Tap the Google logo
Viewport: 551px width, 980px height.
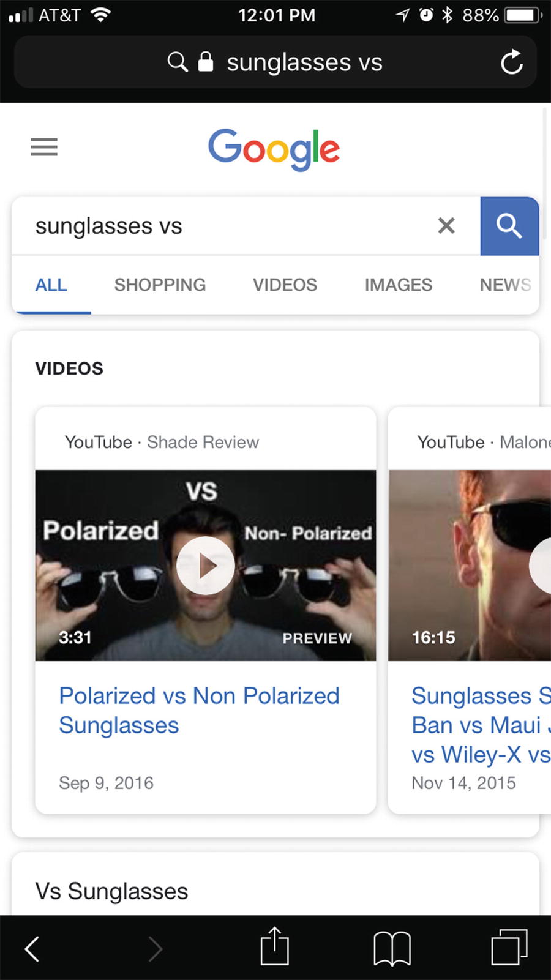click(274, 149)
